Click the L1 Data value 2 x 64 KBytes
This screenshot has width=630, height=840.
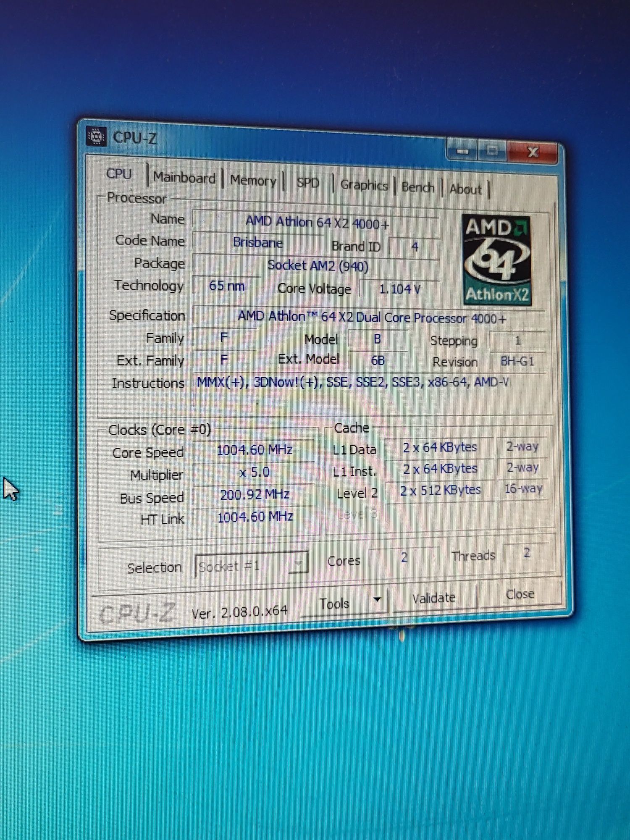(440, 447)
